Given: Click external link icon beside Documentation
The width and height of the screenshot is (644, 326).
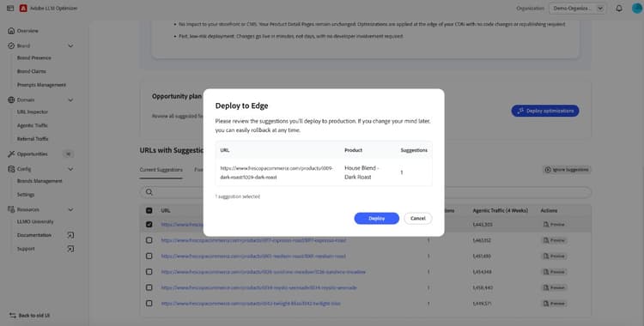Looking at the screenshot, I should click(x=70, y=235).
